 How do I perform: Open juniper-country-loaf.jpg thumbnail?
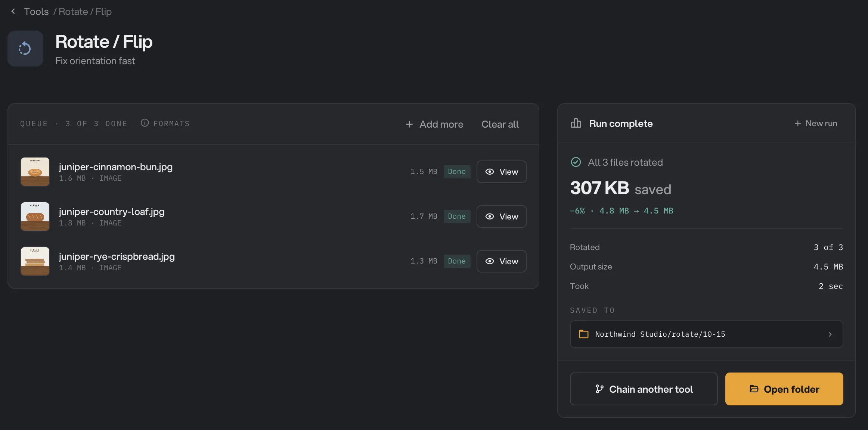[35, 216]
